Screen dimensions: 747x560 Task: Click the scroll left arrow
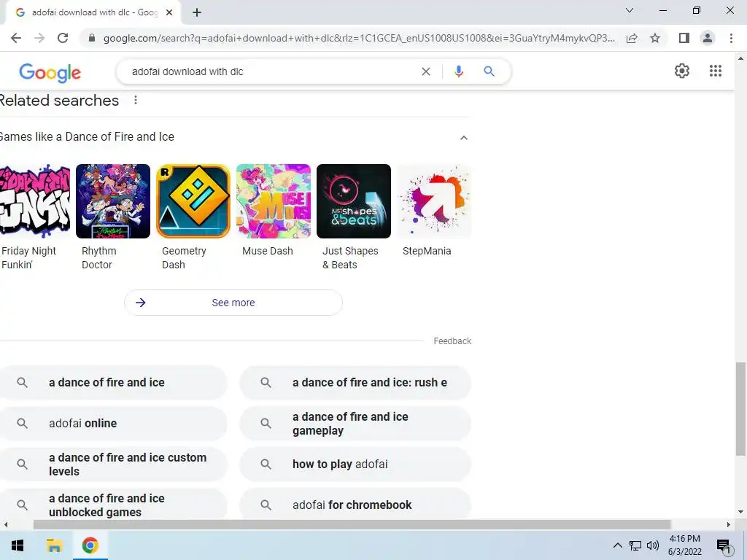pyautogui.click(x=5, y=524)
